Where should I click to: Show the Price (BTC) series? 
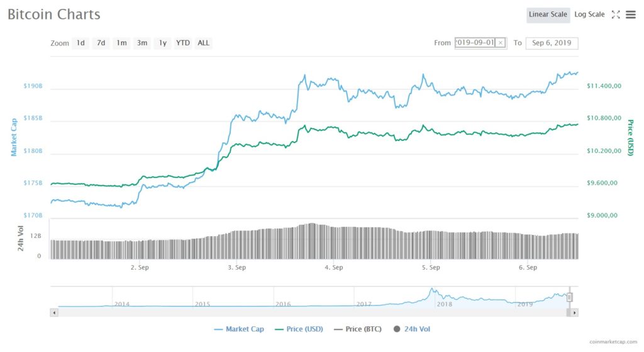tap(356, 329)
